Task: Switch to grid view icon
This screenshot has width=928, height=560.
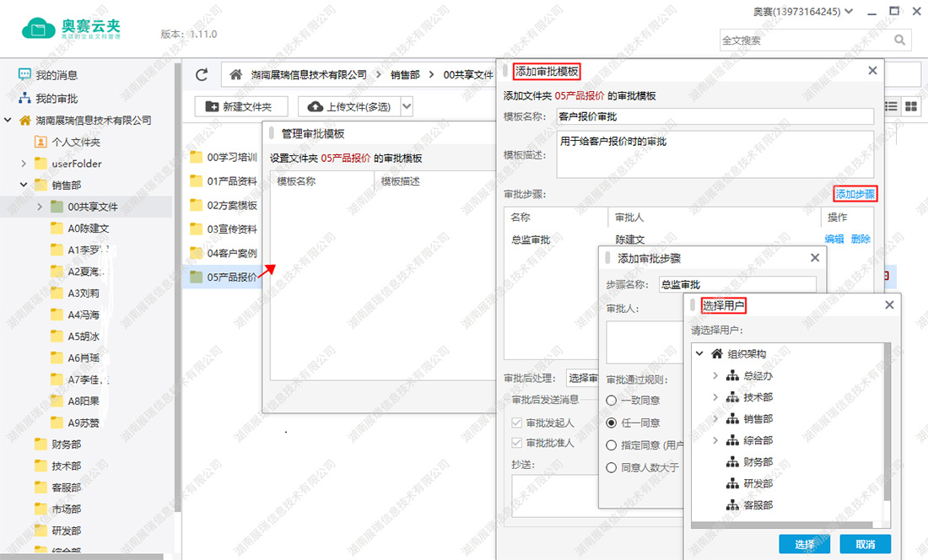Action: [911, 105]
